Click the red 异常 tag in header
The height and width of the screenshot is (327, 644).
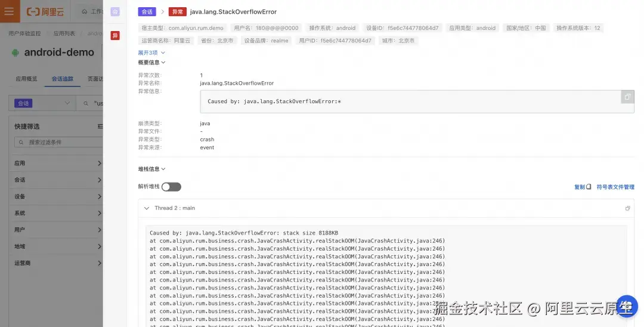[x=178, y=12]
